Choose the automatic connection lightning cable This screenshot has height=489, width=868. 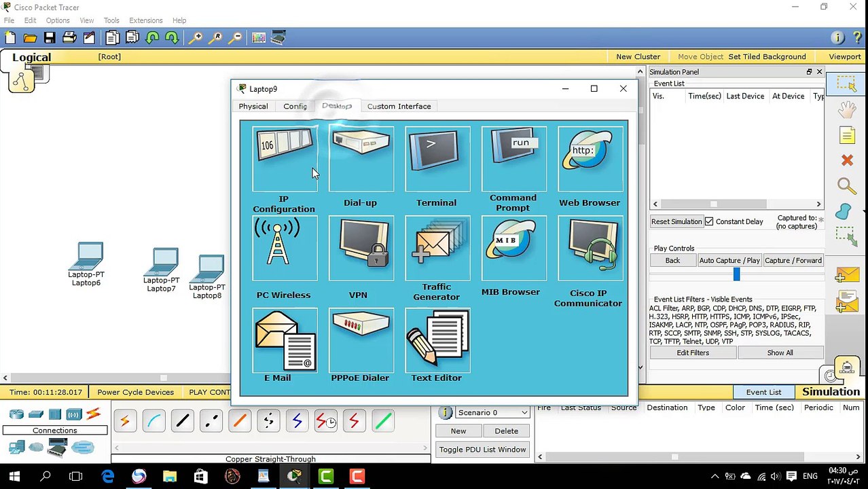(125, 421)
